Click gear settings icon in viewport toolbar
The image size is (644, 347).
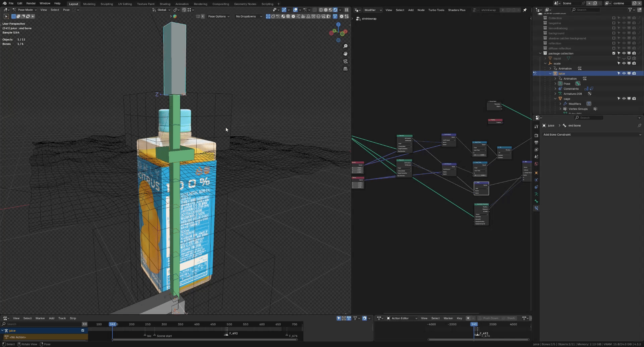pyautogui.click(x=341, y=16)
